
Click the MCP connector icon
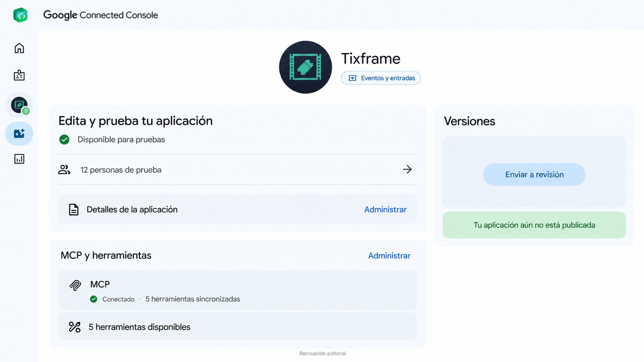coord(75,285)
